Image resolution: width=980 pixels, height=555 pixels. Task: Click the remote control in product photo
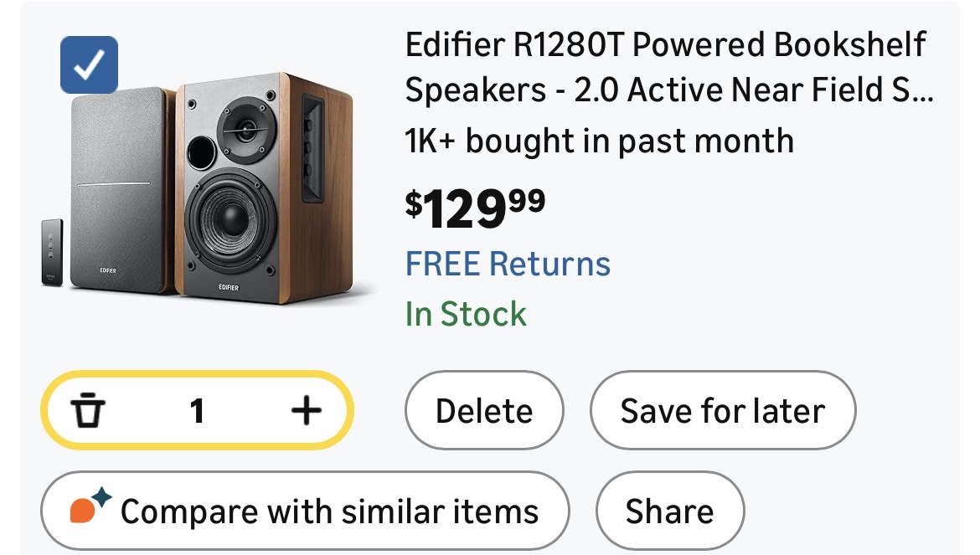pyautogui.click(x=52, y=252)
